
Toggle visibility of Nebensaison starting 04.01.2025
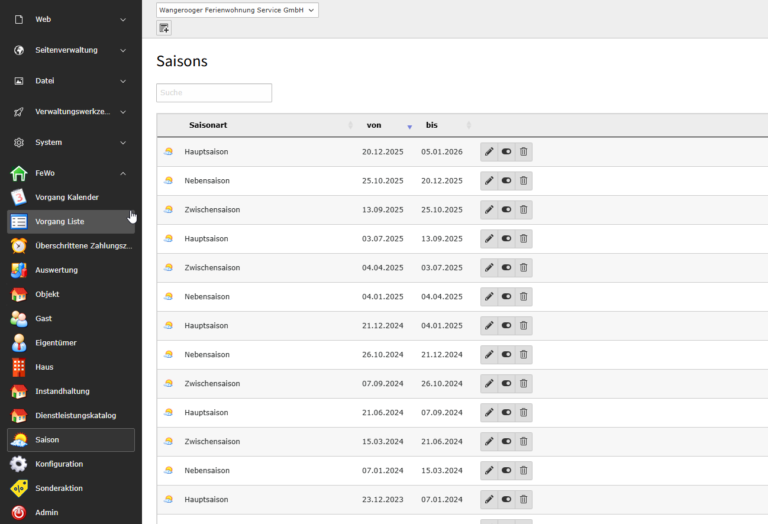pyautogui.click(x=506, y=296)
